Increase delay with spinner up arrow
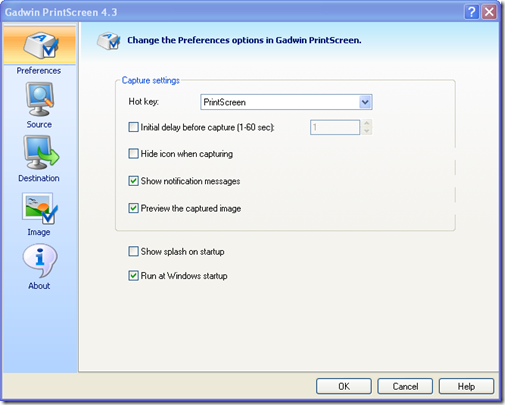The height and width of the screenshot is (405, 505). (x=367, y=123)
